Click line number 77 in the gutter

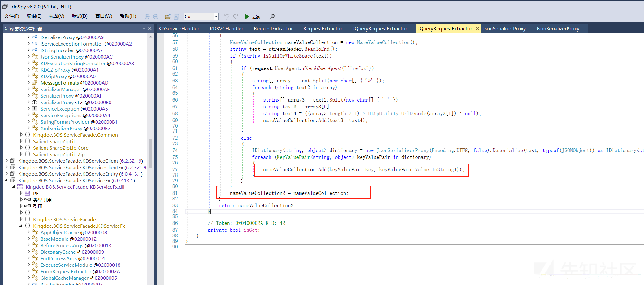[175, 169]
